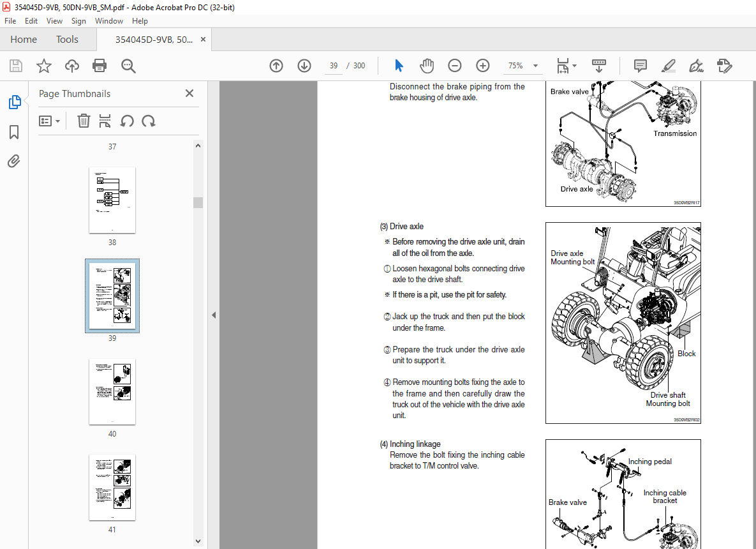
Task: Toggle the Bookmarks panel icon
Action: 14,132
